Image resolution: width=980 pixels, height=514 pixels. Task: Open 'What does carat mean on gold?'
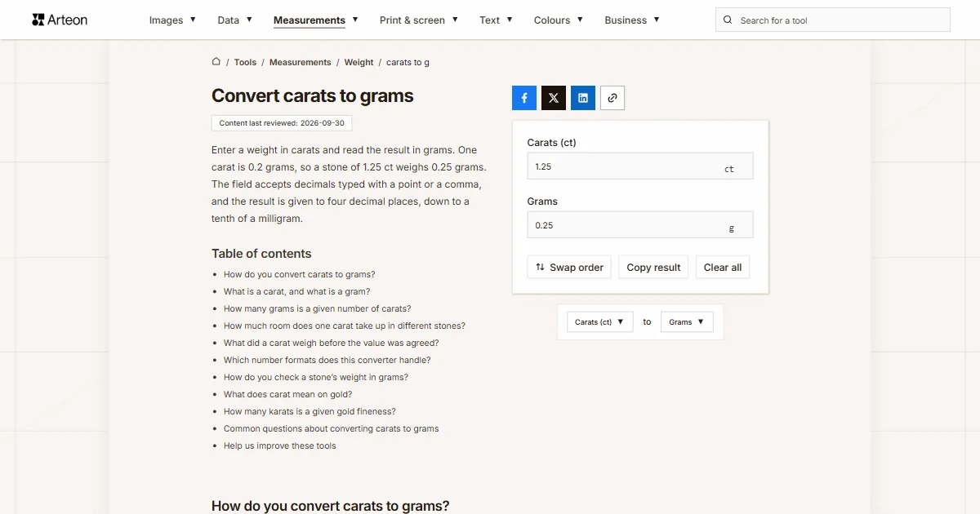pyautogui.click(x=288, y=395)
